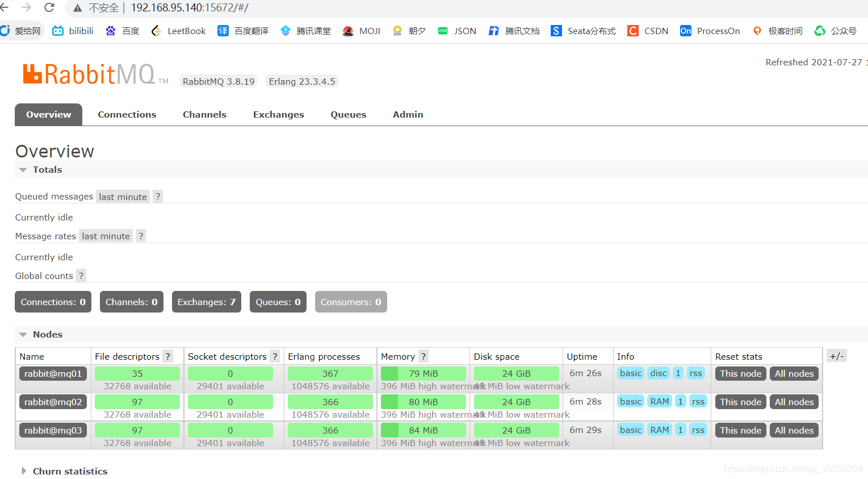This screenshot has height=479, width=868.
Task: Collapse the Nodes section
Action: tap(23, 334)
